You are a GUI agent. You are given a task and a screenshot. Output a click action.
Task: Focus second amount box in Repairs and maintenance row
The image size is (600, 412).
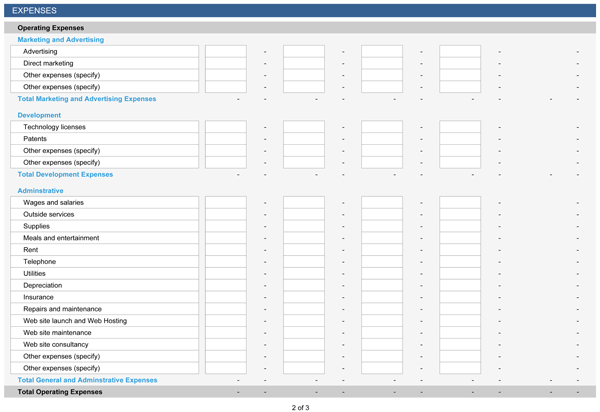click(304, 309)
